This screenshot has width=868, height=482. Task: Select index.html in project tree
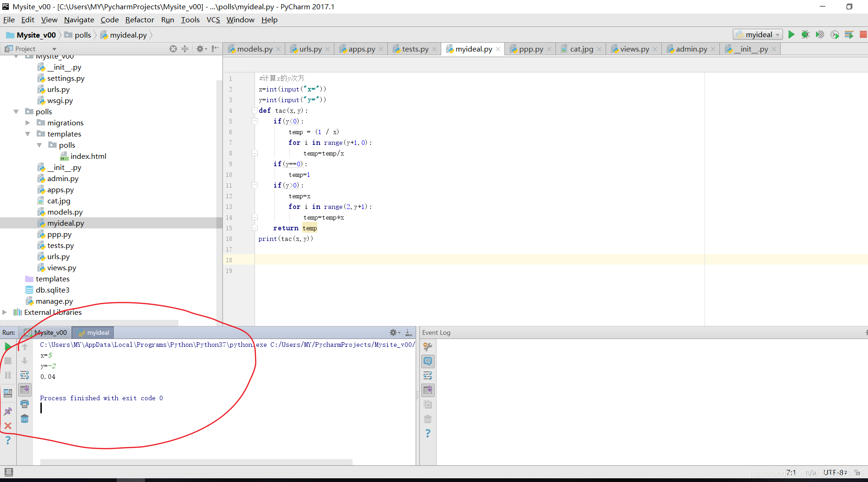tap(88, 156)
